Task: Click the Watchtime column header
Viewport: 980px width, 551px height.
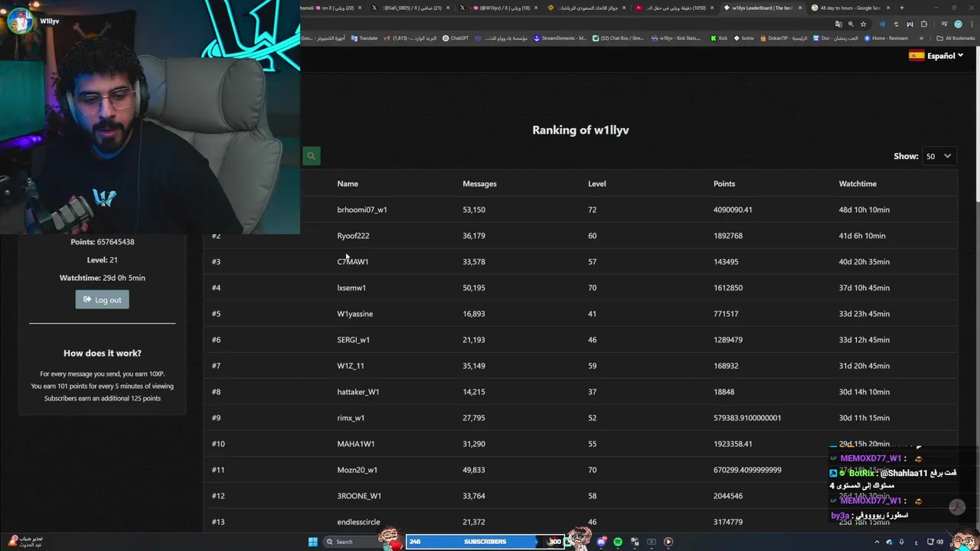Action: click(857, 184)
